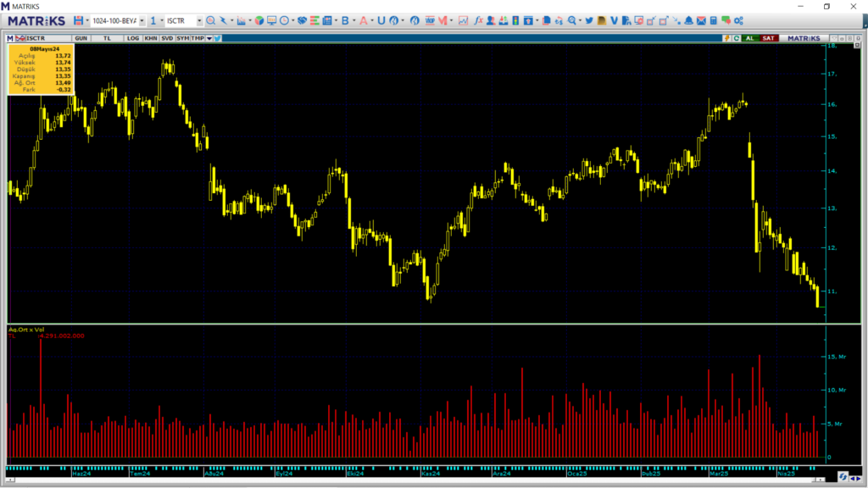Open the envelope messages icon
The image size is (868, 488).
[701, 20]
